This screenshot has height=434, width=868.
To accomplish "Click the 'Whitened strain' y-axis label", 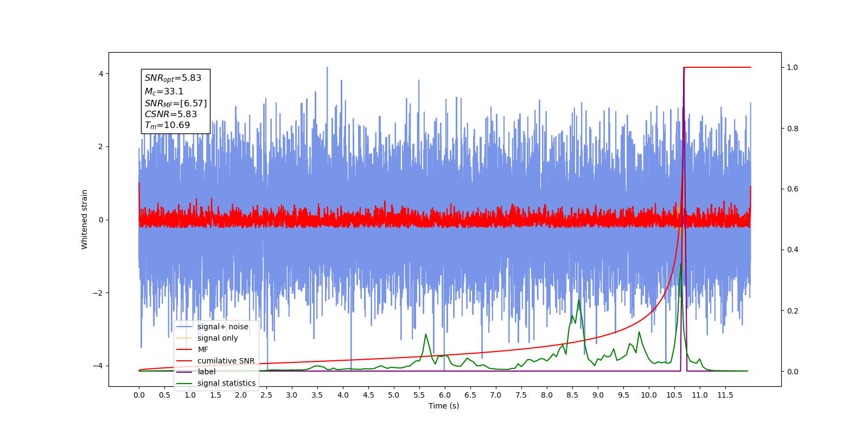I will click(85, 219).
